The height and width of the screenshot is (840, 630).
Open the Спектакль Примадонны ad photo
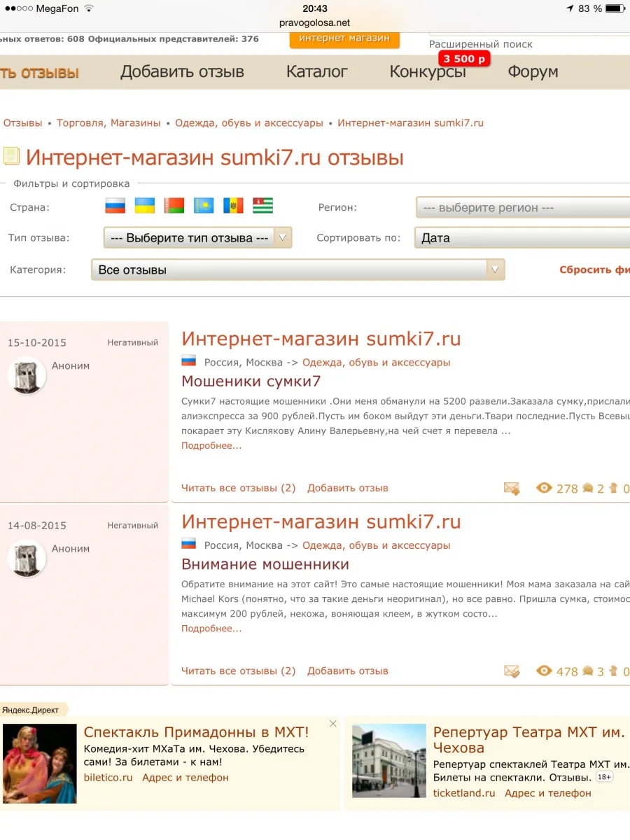click(40, 763)
